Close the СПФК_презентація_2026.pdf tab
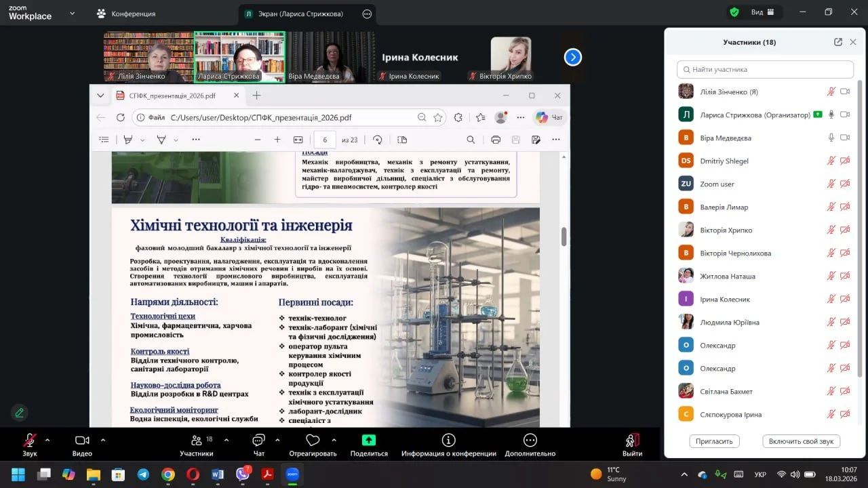The width and height of the screenshot is (868, 488). coord(236,96)
